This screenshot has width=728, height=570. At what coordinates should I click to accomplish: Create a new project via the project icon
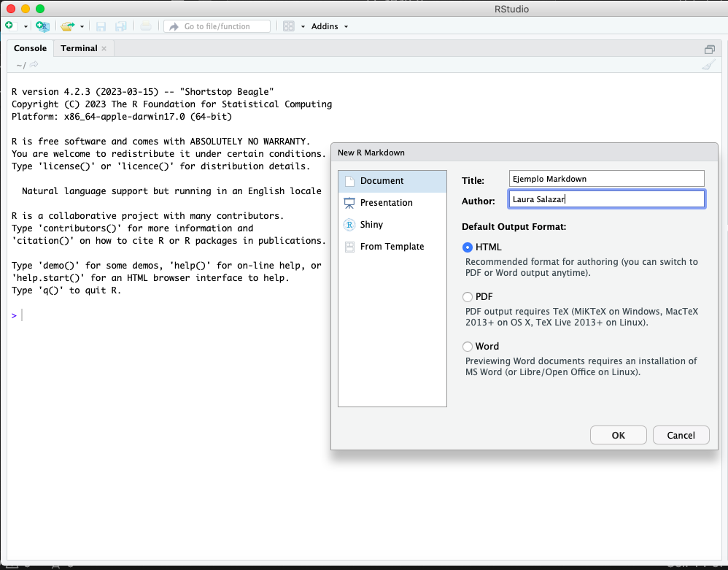[x=42, y=26]
